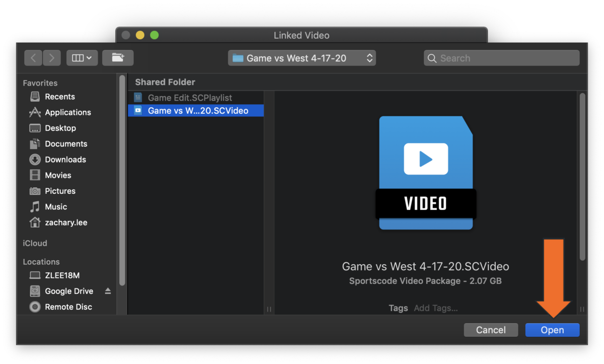Click the Add Tags field
This screenshot has width=604, height=364.
pos(436,308)
